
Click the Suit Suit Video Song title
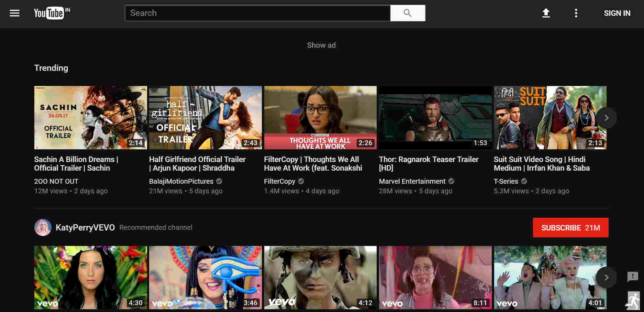(x=542, y=164)
